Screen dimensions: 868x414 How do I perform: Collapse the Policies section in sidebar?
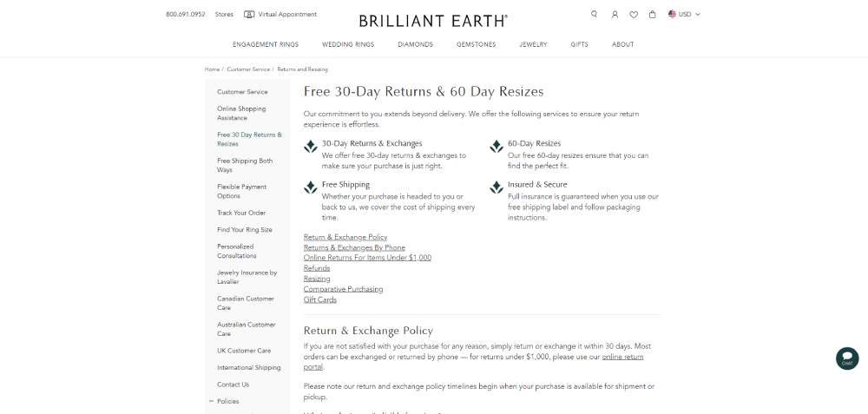[211, 401]
